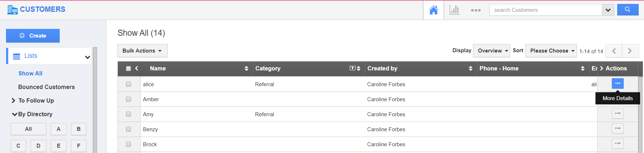Tick the checkbox for Amber
Image resolution: width=644 pixels, height=153 pixels.
[x=129, y=99]
